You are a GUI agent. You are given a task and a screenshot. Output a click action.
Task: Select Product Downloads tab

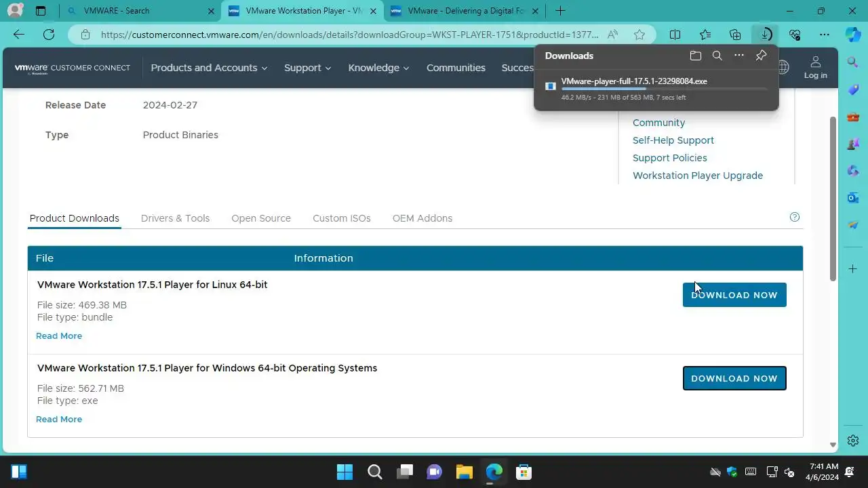[75, 218]
